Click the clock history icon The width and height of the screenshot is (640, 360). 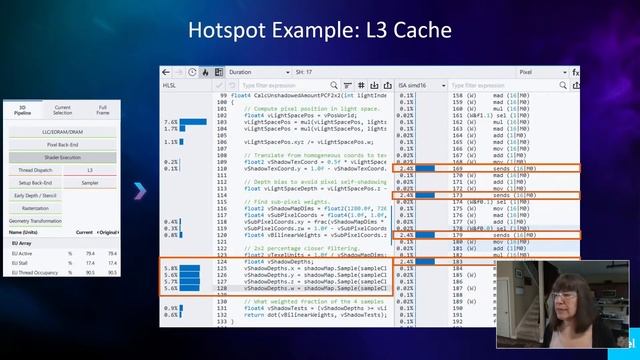pyautogui.click(x=192, y=72)
